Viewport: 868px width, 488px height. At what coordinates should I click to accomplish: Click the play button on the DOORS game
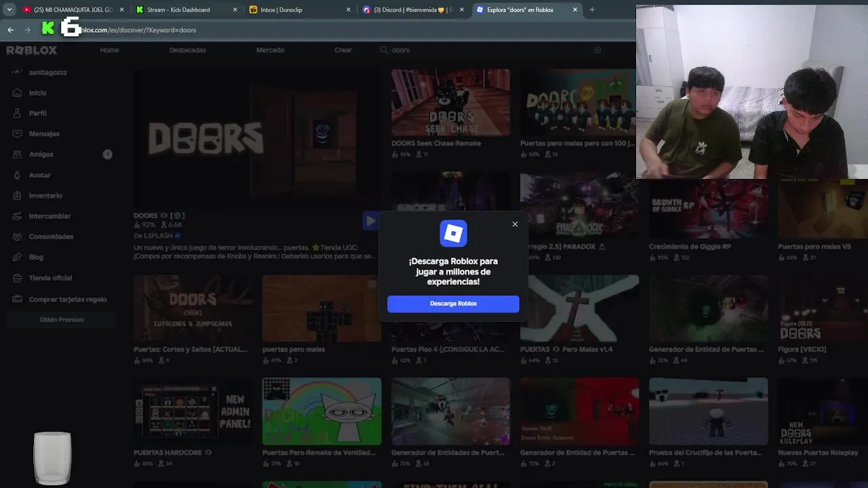point(370,220)
